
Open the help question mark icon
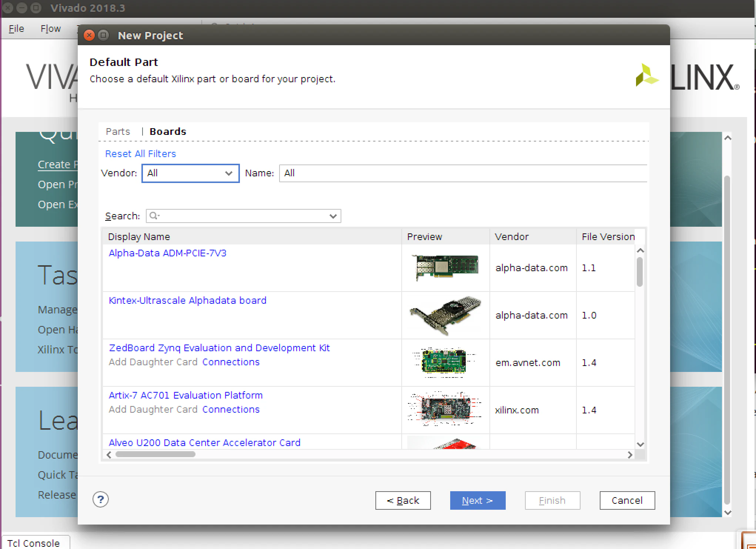pos(100,500)
